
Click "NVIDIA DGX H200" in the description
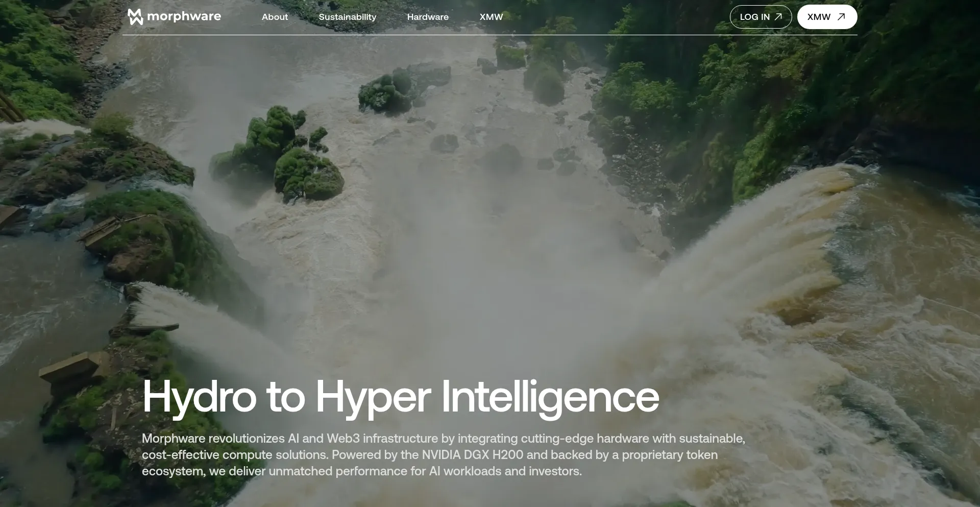click(472, 455)
